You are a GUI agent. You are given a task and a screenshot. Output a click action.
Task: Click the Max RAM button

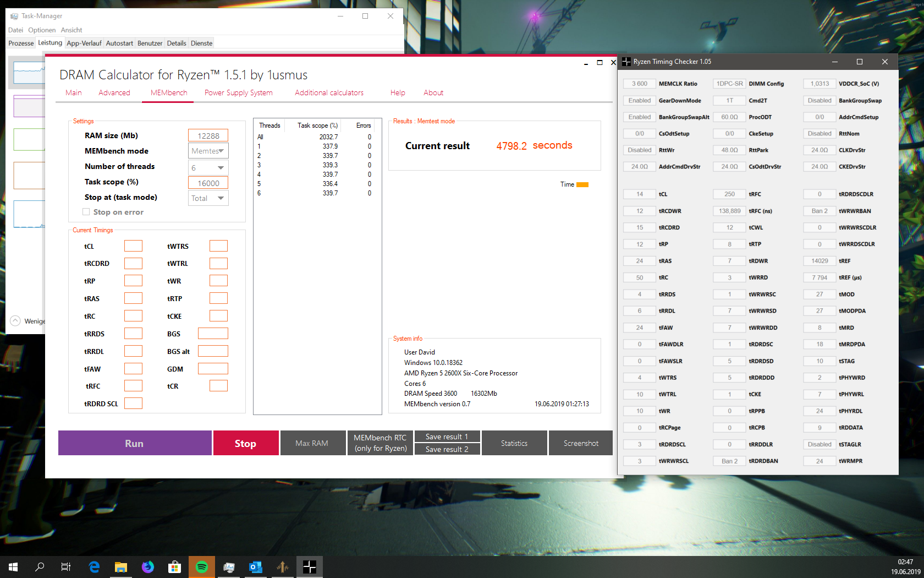point(313,443)
